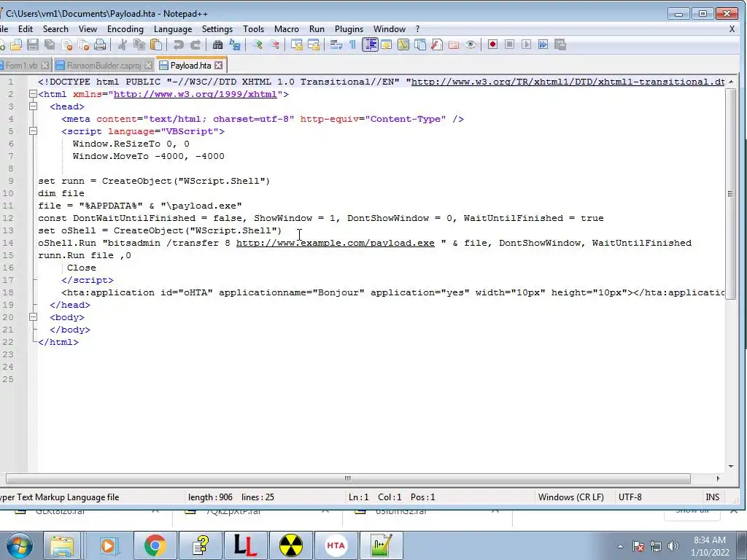Click the Close document toolbar icon
This screenshot has width=747, height=560.
click(x=66, y=44)
